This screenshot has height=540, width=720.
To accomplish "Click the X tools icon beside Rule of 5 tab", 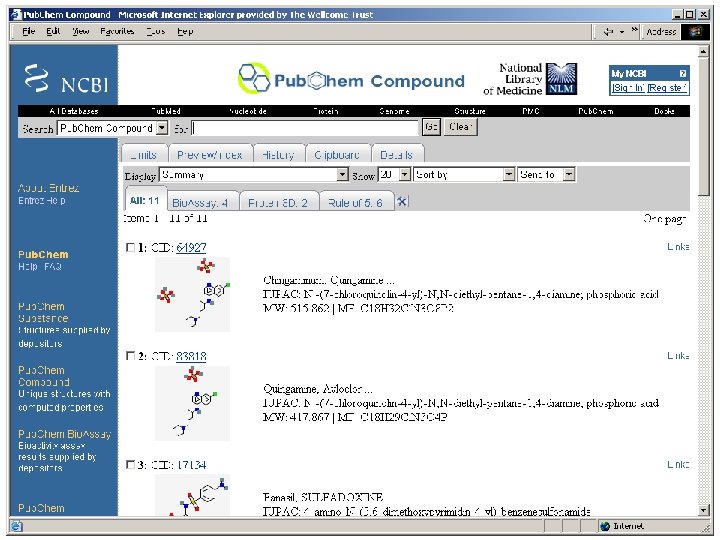I will click(402, 201).
